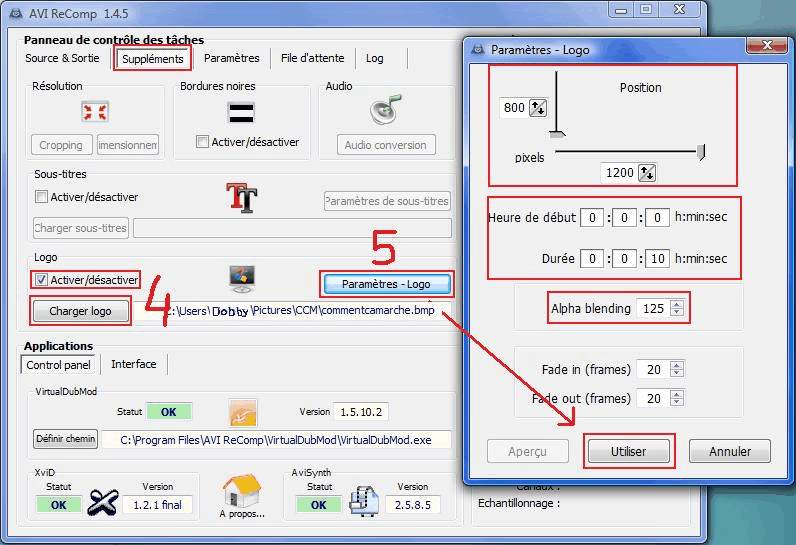The height and width of the screenshot is (545, 796).
Task: Click the Logo monitor icon
Action: 242,279
